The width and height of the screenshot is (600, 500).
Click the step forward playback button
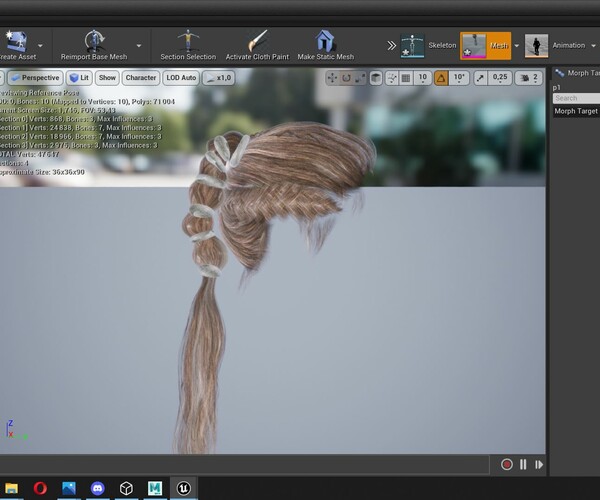539,464
